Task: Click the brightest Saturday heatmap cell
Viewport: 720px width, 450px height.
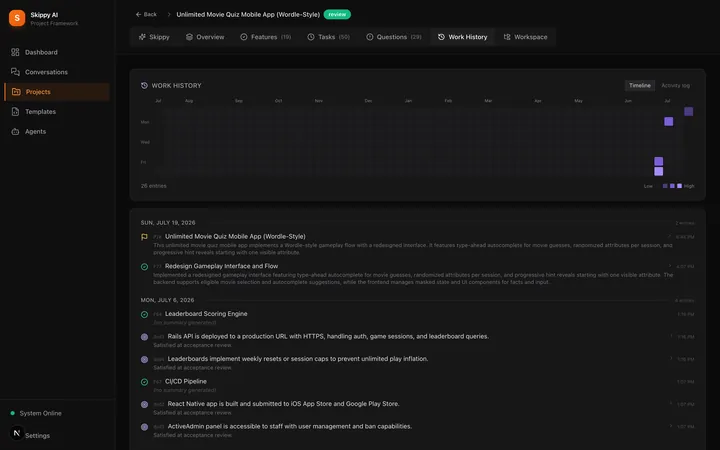Action: click(x=658, y=171)
